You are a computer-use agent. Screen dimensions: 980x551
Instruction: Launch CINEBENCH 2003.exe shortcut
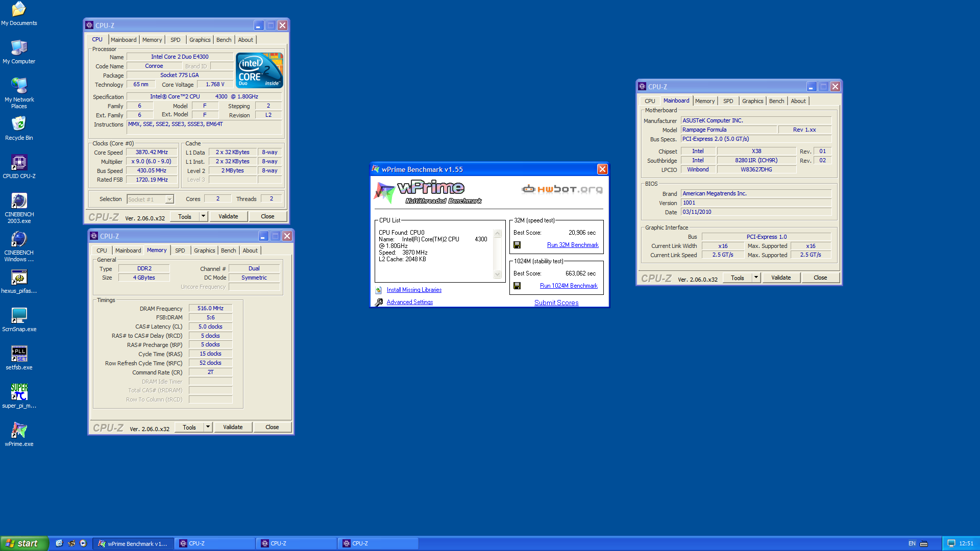click(19, 208)
